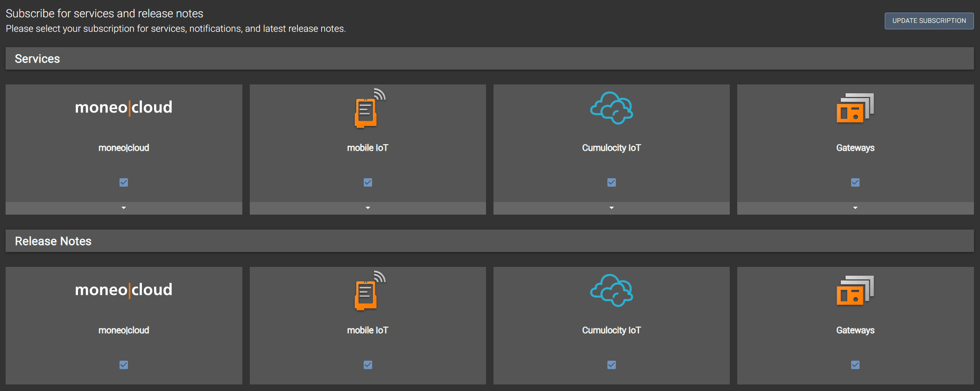
Task: Expand the mobile IoT Services card arrow
Action: (368, 208)
